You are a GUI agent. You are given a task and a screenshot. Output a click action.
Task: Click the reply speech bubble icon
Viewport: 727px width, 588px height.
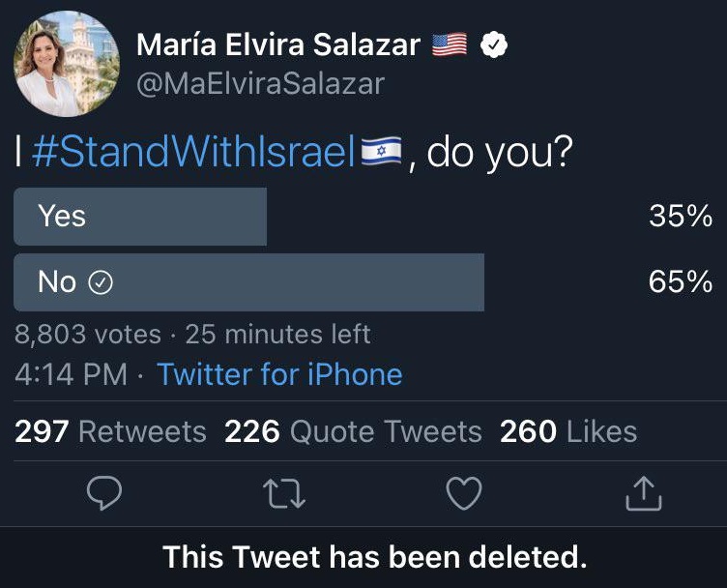104,494
